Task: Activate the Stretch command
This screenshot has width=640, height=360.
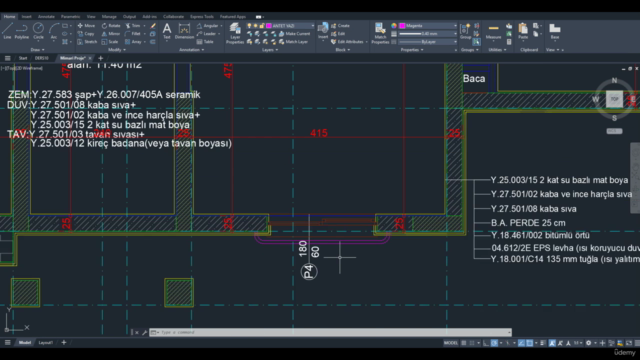Action: pyautogui.click(x=87, y=42)
